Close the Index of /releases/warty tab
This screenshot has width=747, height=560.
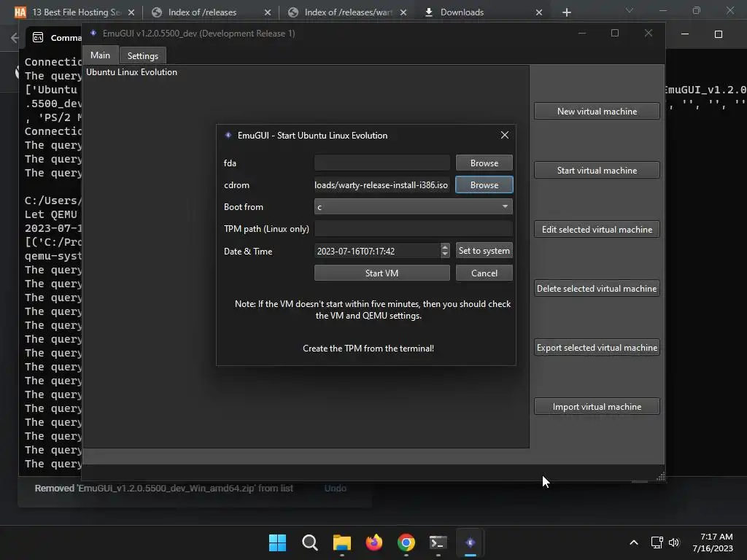click(x=403, y=12)
